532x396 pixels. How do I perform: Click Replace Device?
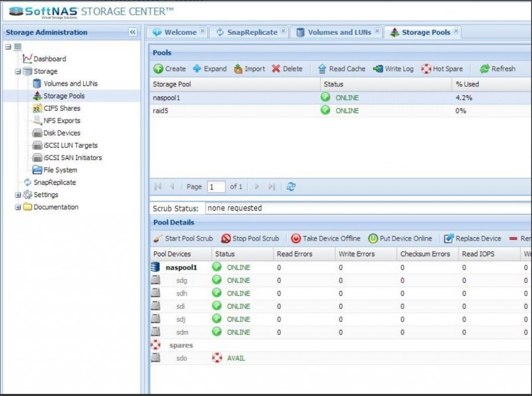(472, 238)
